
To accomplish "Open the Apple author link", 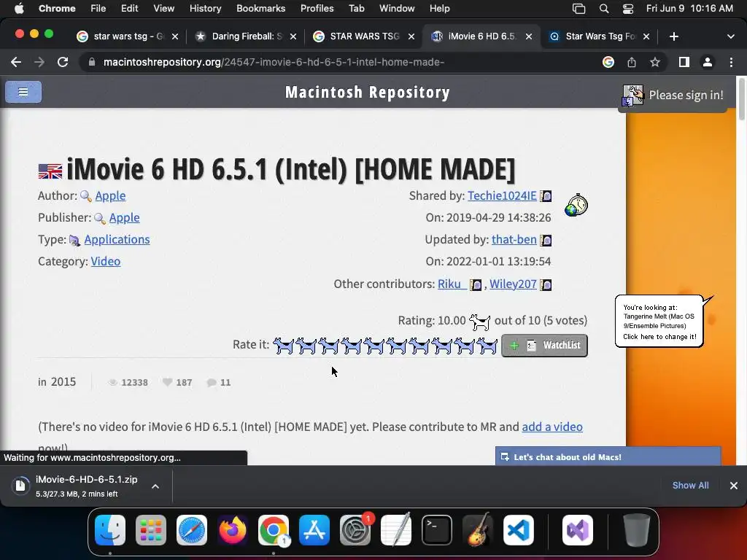I will [x=111, y=195].
